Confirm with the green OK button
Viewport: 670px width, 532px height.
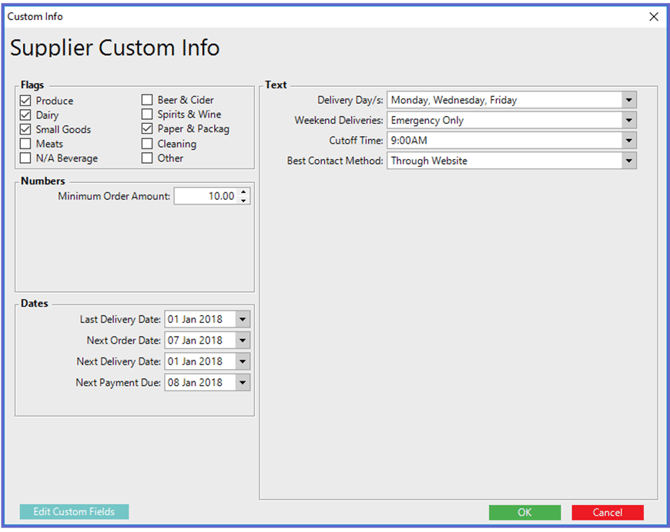[524, 512]
